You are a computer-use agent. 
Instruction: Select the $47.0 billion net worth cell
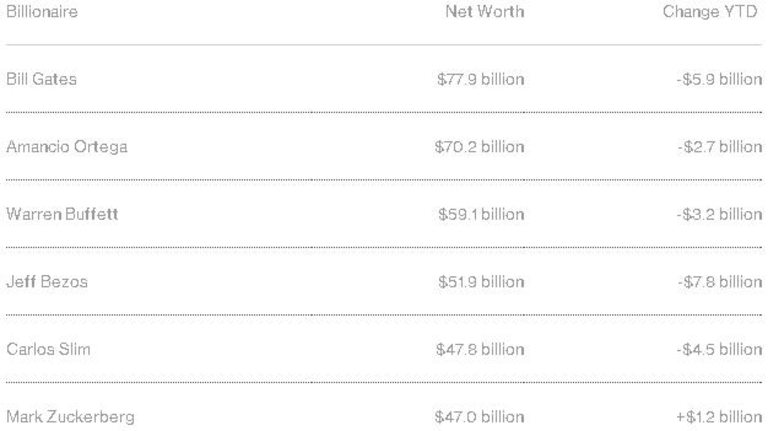pyautogui.click(x=479, y=416)
